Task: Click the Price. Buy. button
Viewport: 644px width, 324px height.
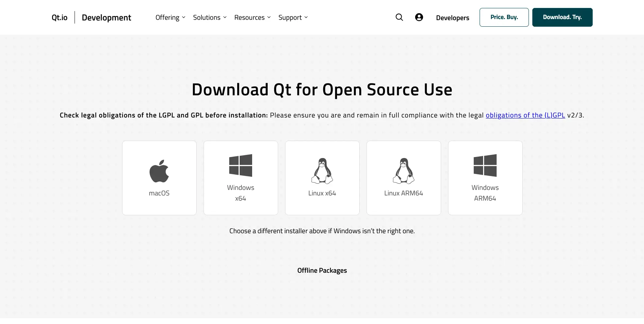Action: pos(504,17)
